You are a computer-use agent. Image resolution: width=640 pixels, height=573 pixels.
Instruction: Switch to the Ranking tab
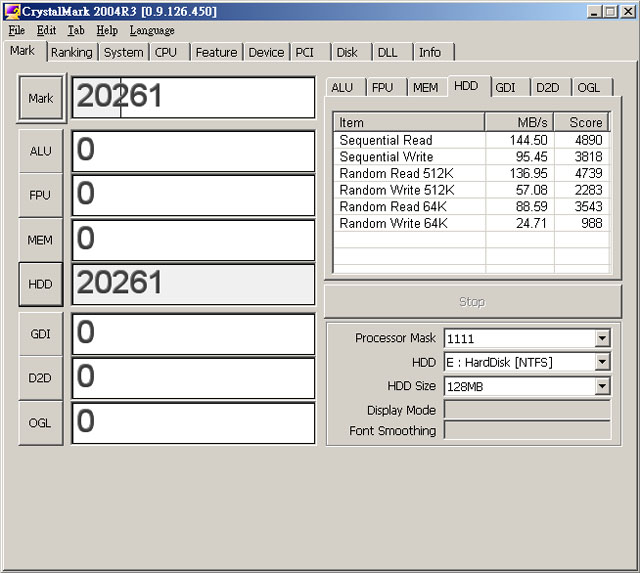pos(71,52)
